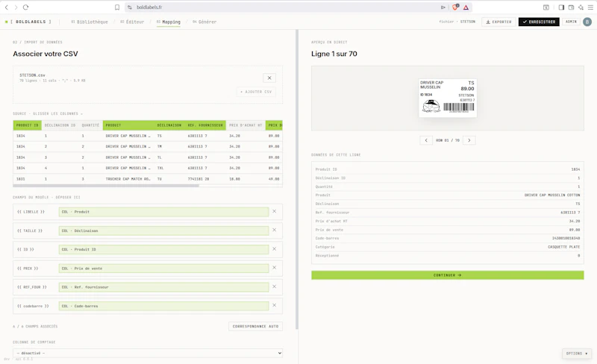Click the source table horizontal scrollbar
Screen dimensions: 597x364
(x=106, y=186)
